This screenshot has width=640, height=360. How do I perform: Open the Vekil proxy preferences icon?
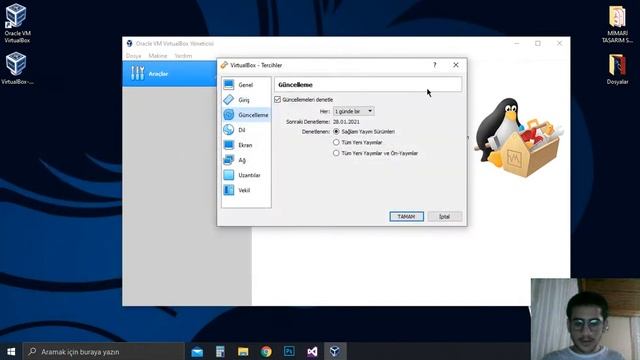229,190
